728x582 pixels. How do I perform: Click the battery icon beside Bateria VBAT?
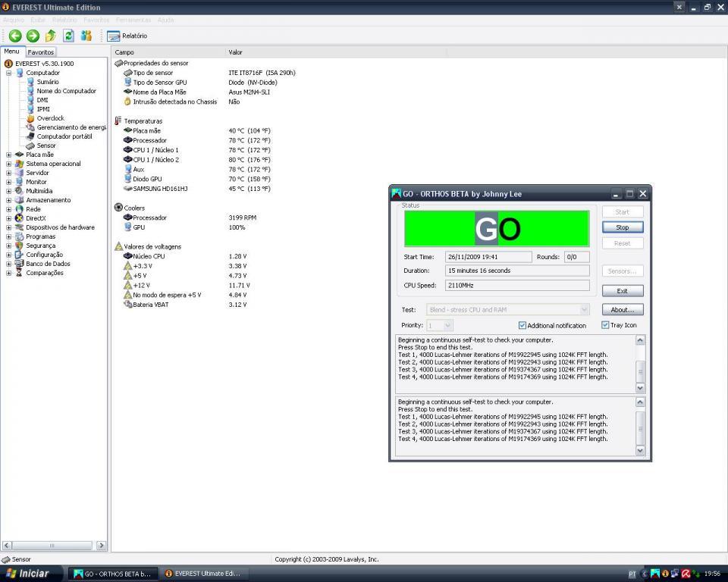[127, 305]
